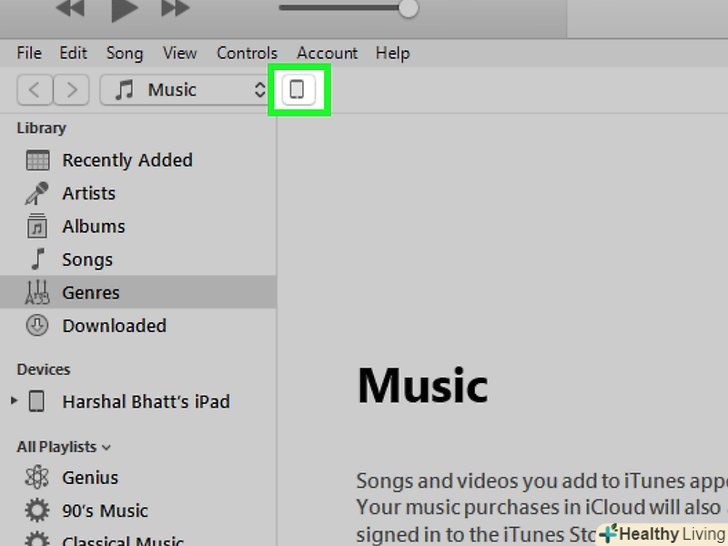Click the iPad device button in toolbar
The height and width of the screenshot is (546, 728).
[298, 89]
